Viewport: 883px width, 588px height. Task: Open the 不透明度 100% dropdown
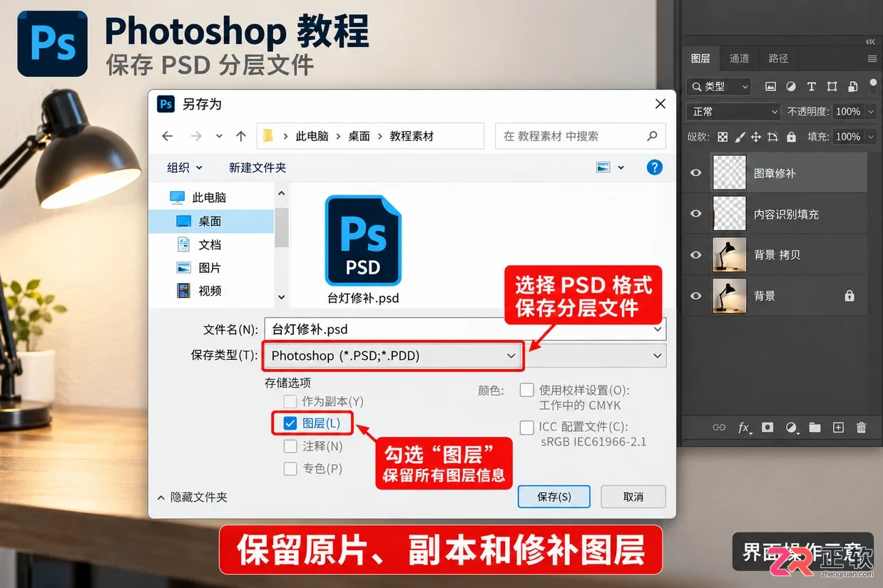(870, 112)
